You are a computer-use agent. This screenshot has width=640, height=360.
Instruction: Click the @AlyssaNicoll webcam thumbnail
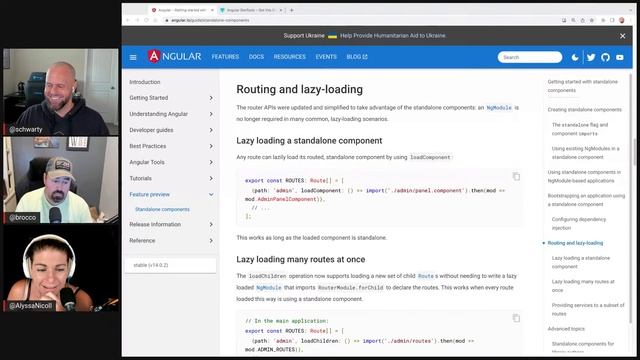coord(61,269)
